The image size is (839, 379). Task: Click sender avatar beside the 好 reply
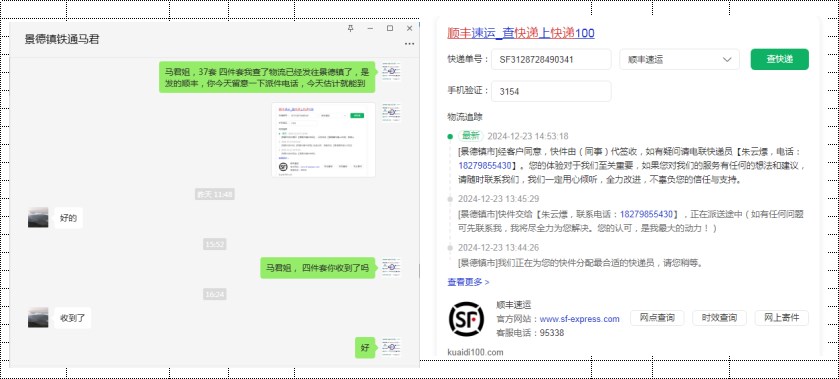pyautogui.click(x=392, y=347)
